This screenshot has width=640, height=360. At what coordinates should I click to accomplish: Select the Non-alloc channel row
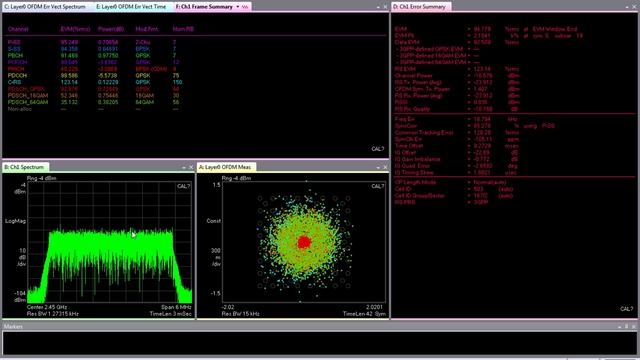(x=92, y=109)
